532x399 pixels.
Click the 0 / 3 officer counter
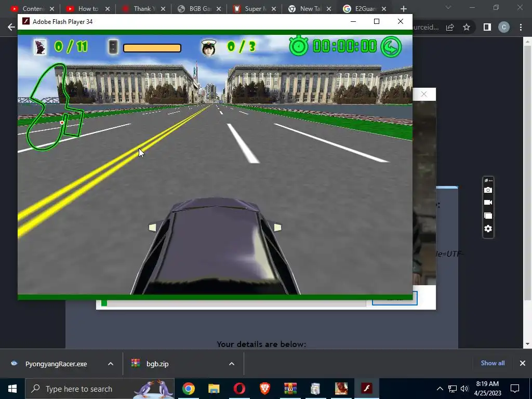(241, 46)
